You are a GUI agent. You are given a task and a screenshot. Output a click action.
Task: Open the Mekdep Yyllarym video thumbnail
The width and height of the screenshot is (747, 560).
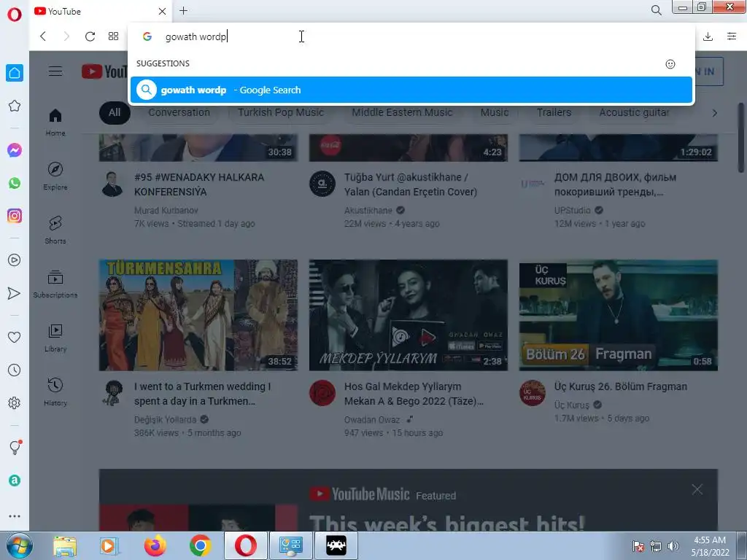point(409,315)
